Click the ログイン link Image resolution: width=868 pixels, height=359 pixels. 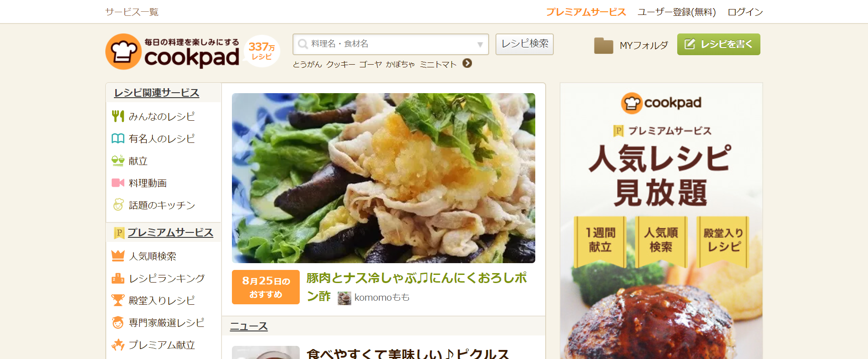(x=745, y=12)
